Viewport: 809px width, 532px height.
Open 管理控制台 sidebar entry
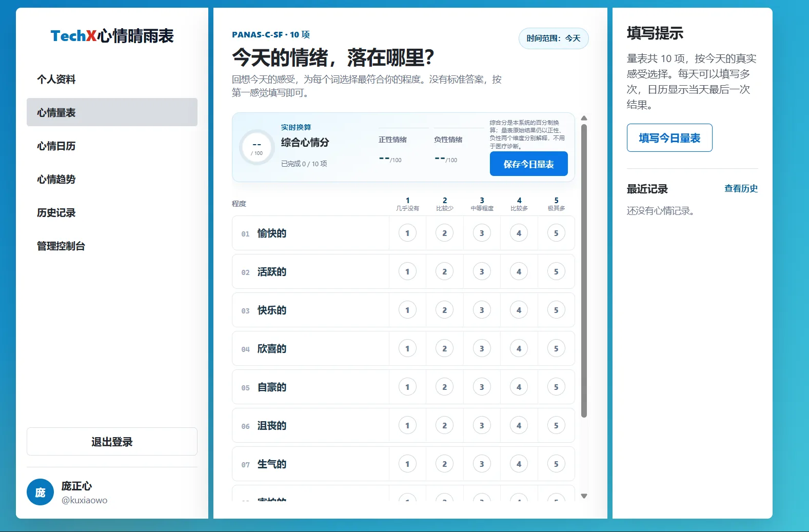pyautogui.click(x=112, y=246)
